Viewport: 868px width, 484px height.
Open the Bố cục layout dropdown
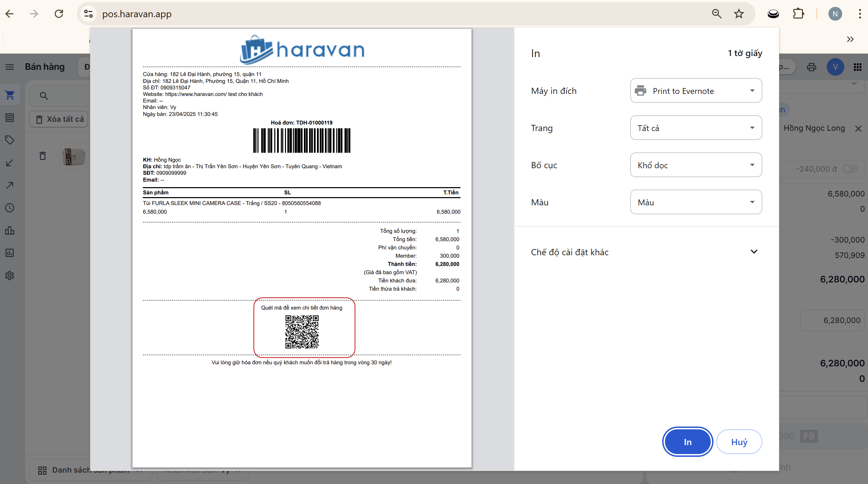tap(696, 165)
